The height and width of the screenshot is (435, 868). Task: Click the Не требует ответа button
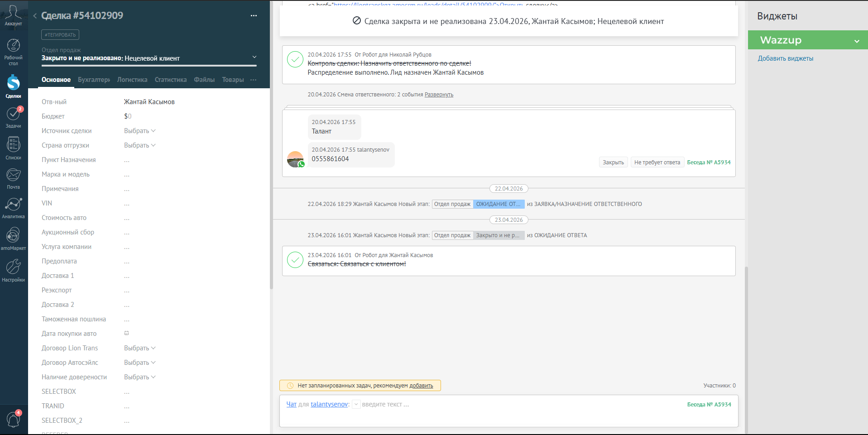pyautogui.click(x=657, y=163)
